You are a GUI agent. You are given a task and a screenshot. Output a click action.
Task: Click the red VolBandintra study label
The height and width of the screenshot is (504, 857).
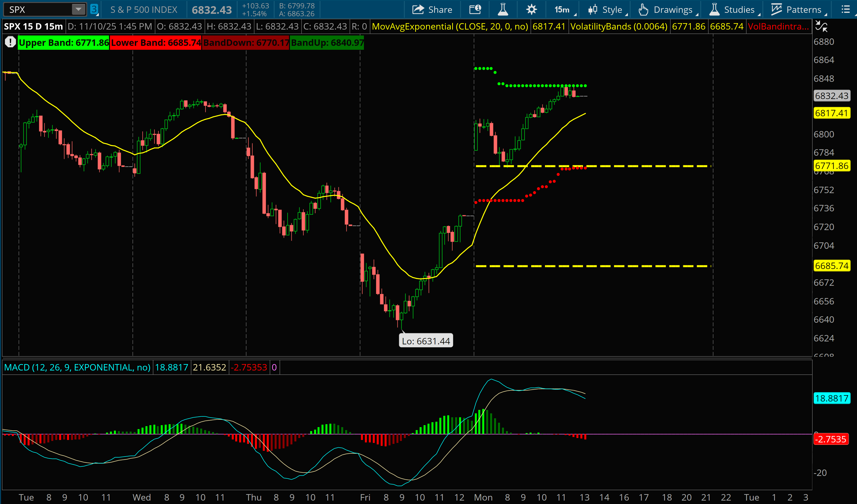[x=778, y=27]
